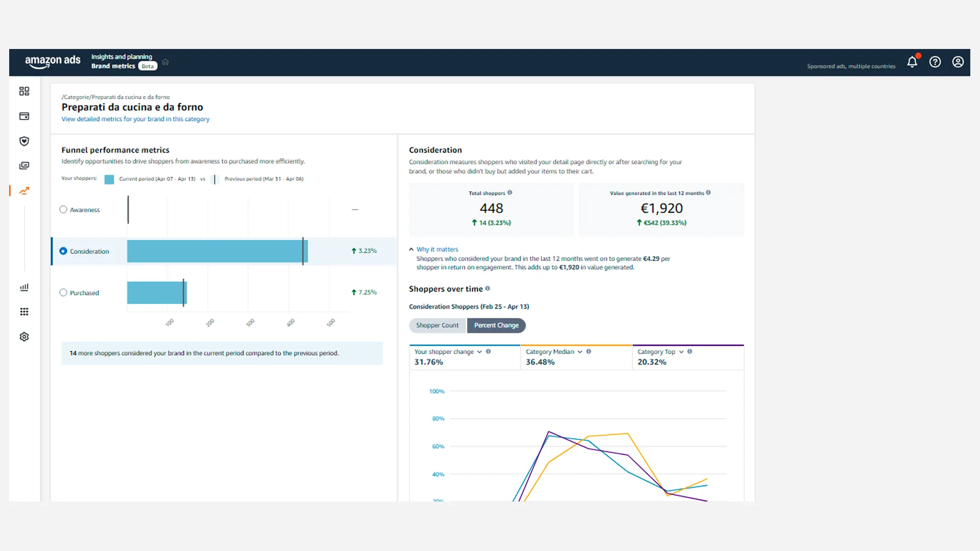The height and width of the screenshot is (551, 980).
Task: Open the notifications bell icon
Action: (x=912, y=62)
